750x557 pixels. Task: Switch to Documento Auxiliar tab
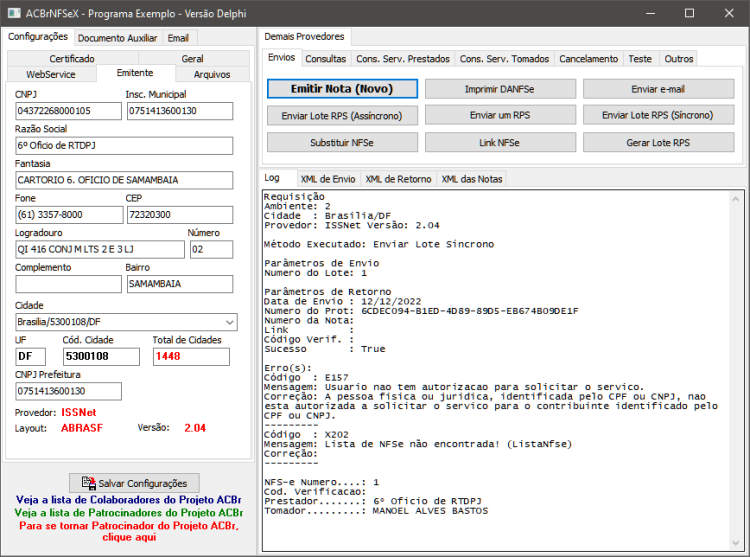point(117,38)
